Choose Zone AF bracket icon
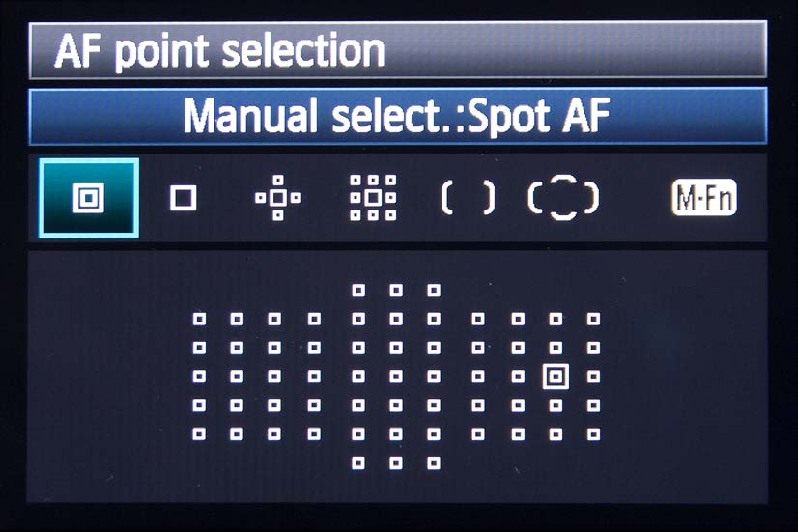This screenshot has height=532, width=798. (x=468, y=199)
